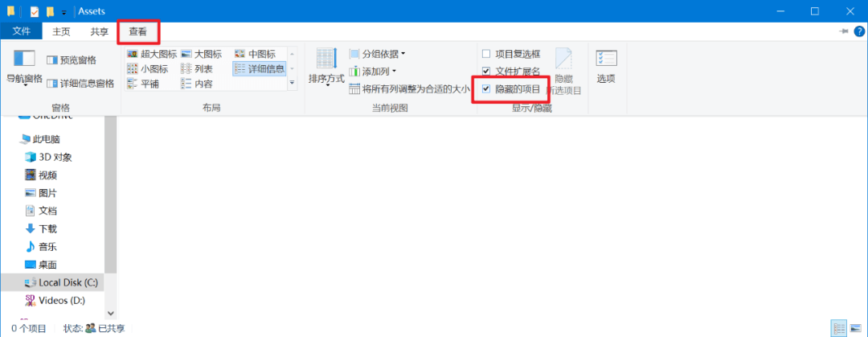Open the 音乐 folder in sidebar
868x337 pixels.
41,247
